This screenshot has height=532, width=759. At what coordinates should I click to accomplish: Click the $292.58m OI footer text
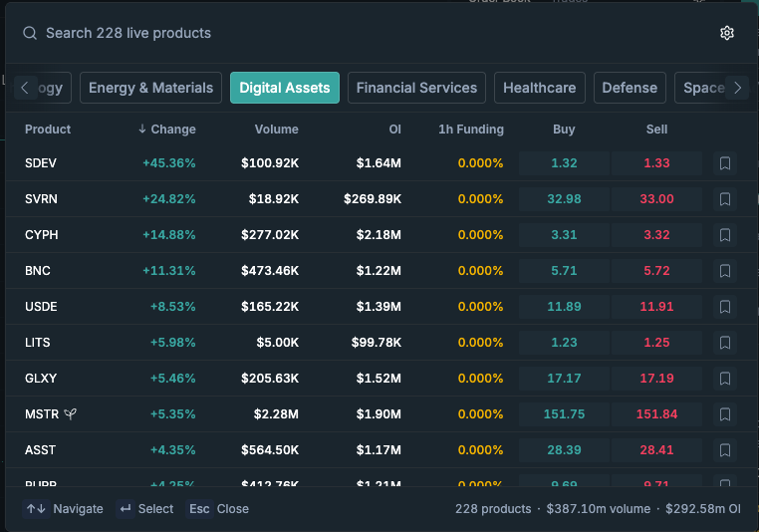(x=703, y=509)
